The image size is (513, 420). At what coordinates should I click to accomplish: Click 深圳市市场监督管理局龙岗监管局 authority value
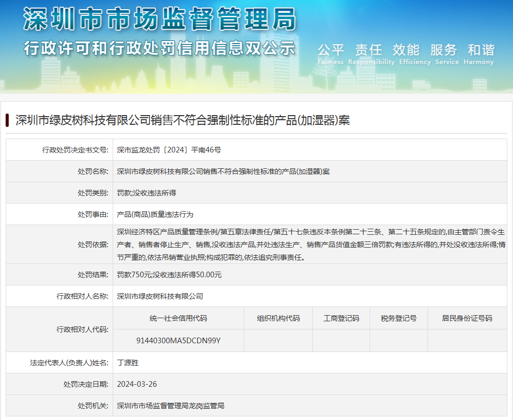point(170,406)
